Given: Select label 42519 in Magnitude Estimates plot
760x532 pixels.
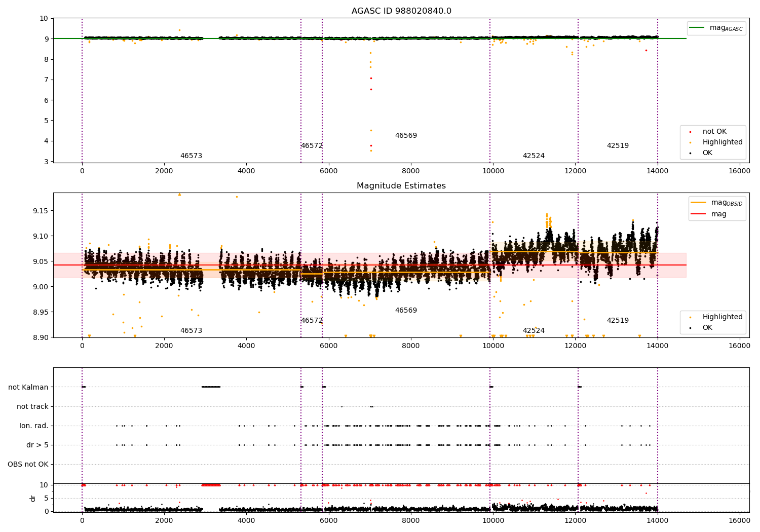Looking at the screenshot, I should pyautogui.click(x=618, y=321).
